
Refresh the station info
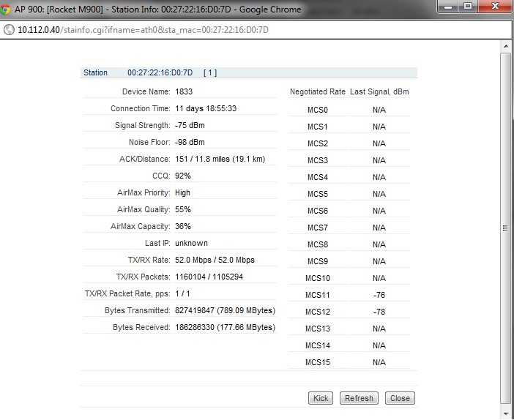(x=359, y=398)
